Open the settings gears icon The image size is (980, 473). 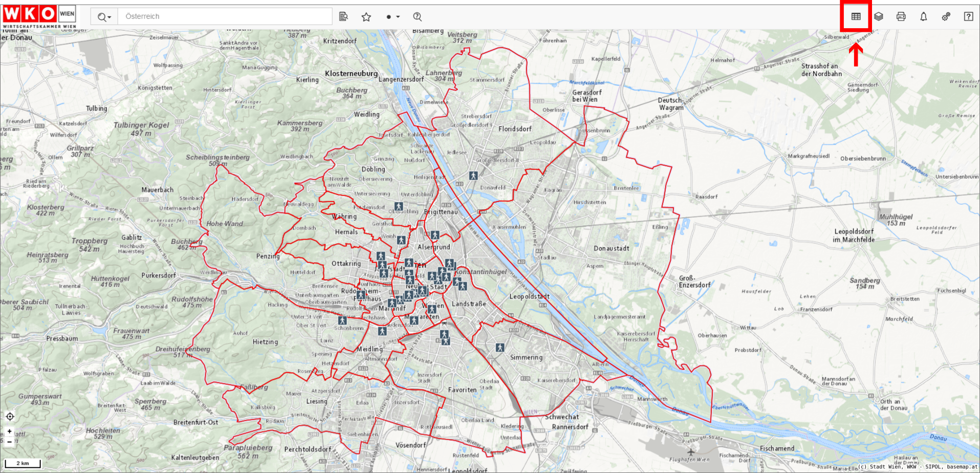click(946, 16)
